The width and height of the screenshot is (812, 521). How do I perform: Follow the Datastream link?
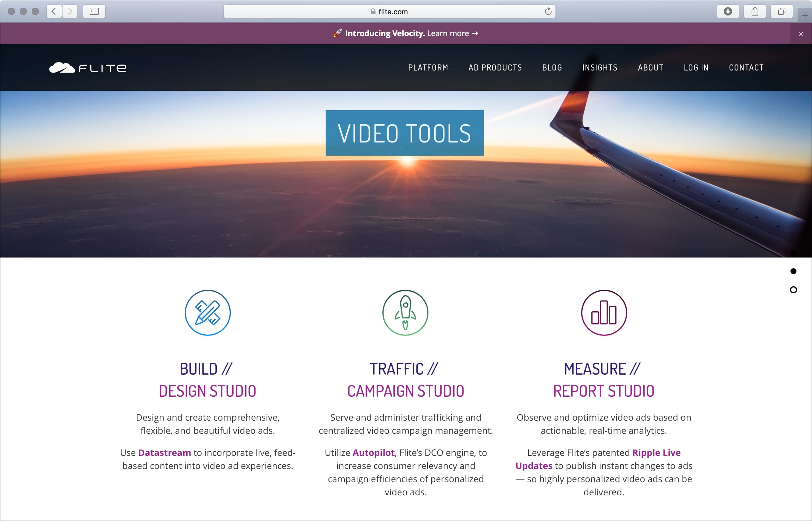point(164,453)
